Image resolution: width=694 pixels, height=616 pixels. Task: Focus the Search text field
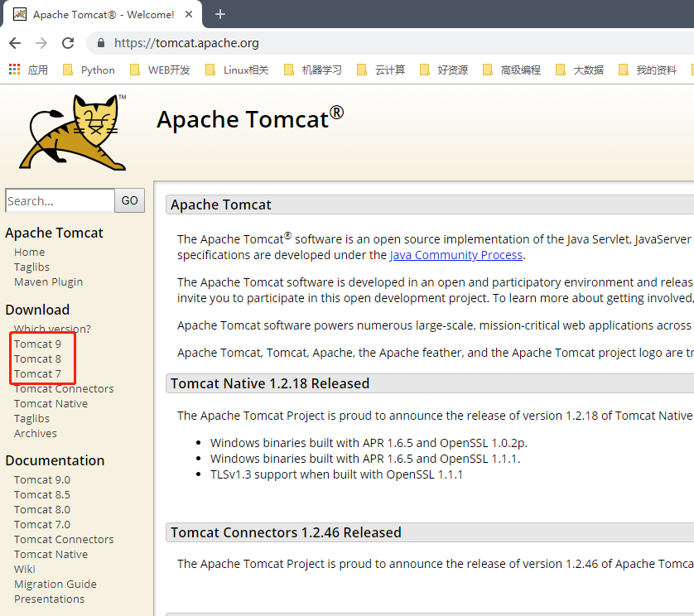coord(60,200)
